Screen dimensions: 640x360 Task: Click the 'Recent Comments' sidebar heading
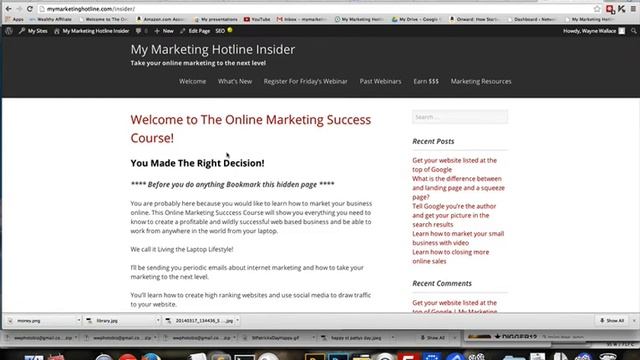442,283
